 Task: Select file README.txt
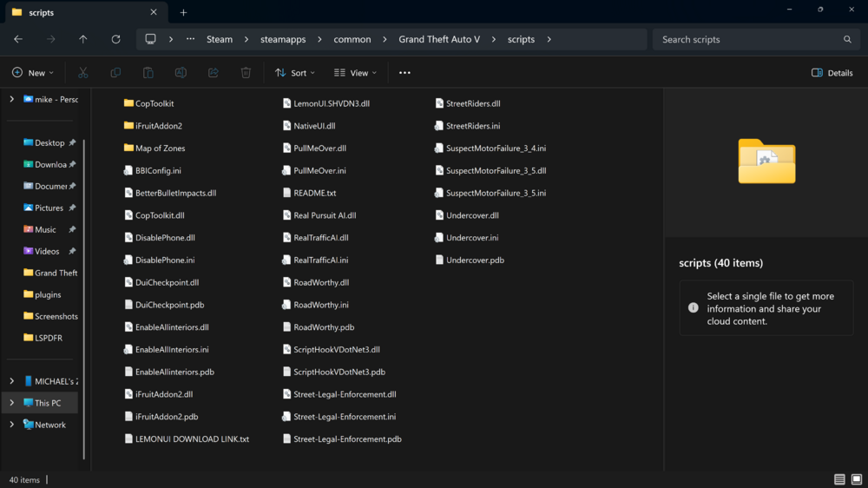click(309, 193)
